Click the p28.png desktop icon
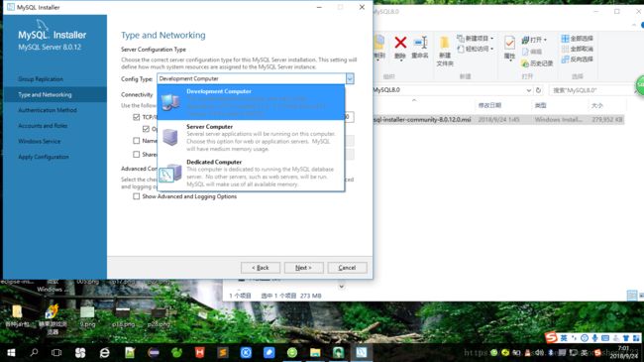The image size is (644, 362). [x=159, y=316]
